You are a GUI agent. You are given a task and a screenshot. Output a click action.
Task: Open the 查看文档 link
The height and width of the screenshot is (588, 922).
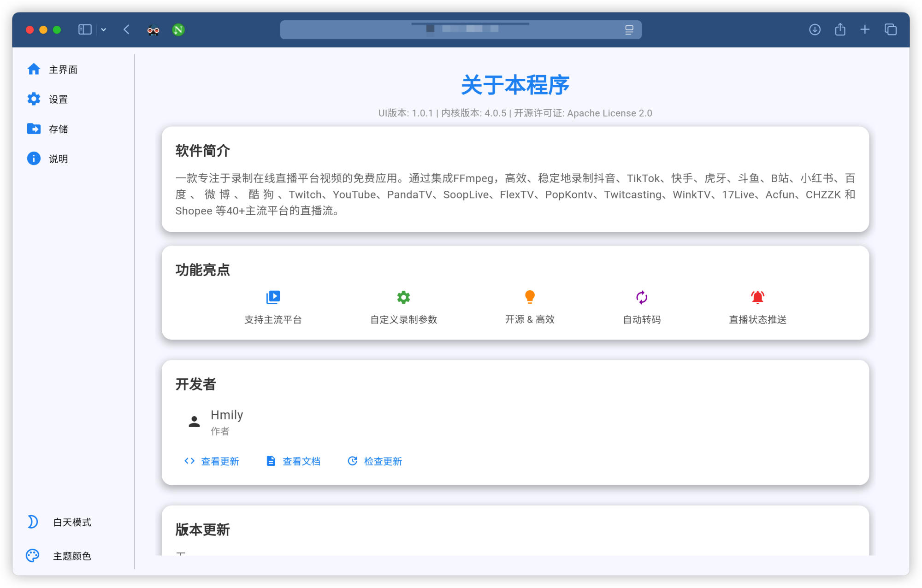[293, 461]
